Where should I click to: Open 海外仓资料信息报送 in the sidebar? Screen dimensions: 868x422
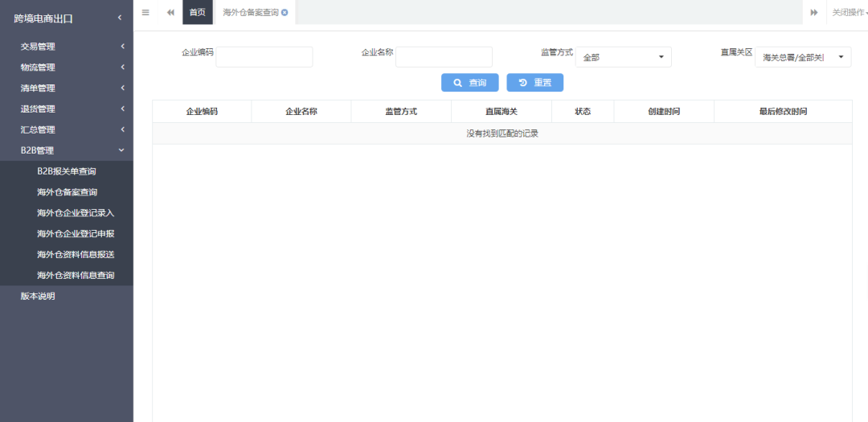76,254
